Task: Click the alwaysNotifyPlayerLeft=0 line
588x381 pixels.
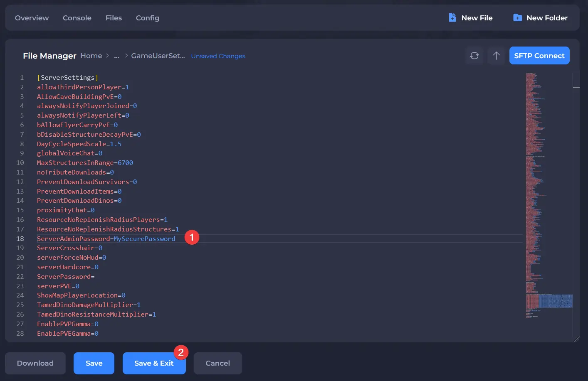Action: [x=83, y=116]
